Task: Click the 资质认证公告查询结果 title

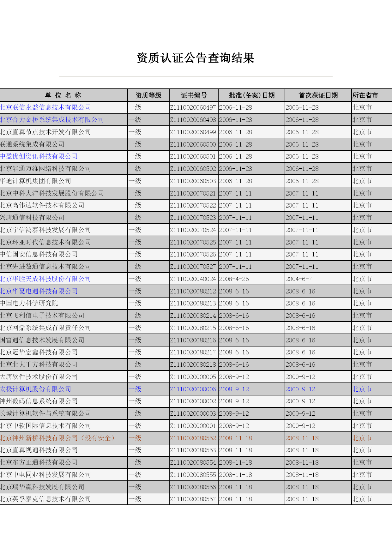Action: point(196,58)
